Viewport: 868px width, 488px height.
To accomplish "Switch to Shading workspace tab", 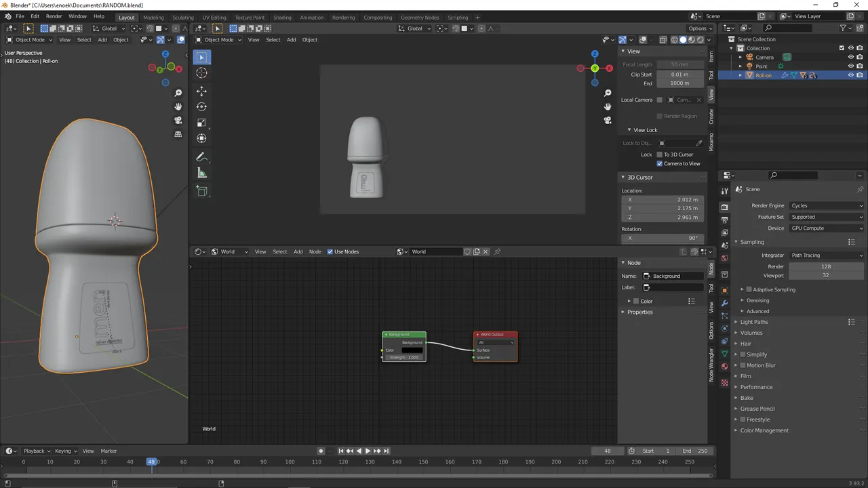I will pos(282,18).
